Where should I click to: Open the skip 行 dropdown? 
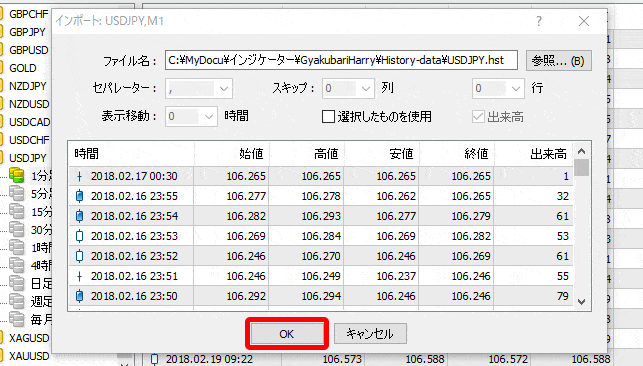498,89
